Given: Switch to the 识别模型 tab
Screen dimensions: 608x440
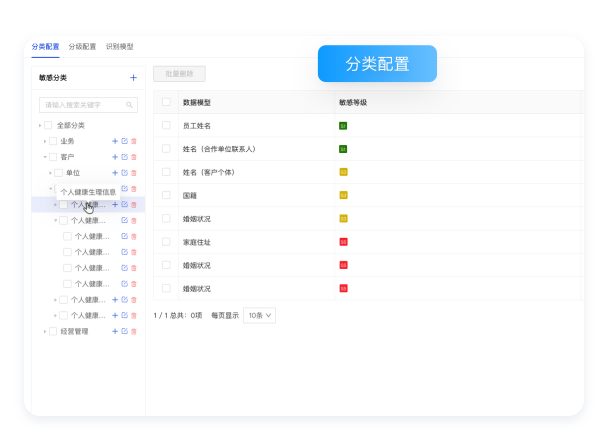Looking at the screenshot, I should click(x=119, y=46).
